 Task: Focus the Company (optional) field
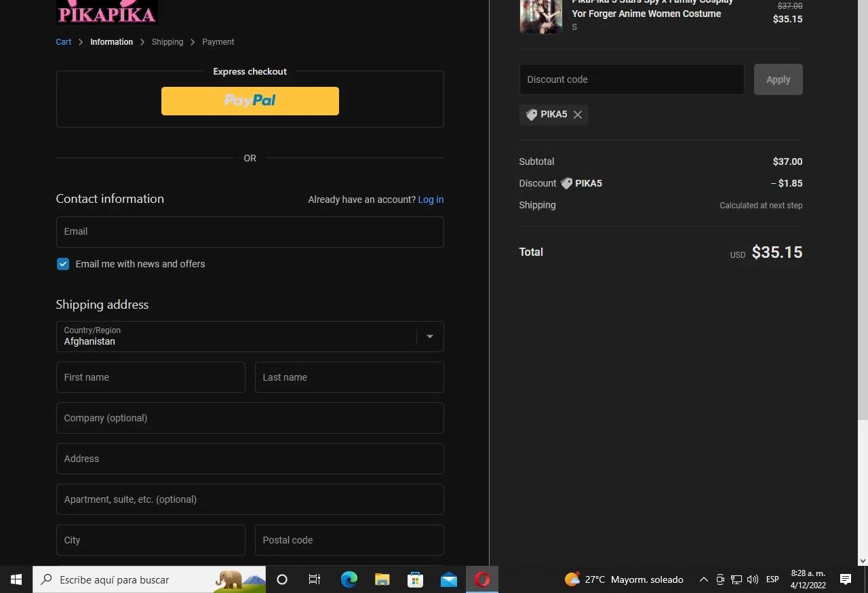click(250, 418)
